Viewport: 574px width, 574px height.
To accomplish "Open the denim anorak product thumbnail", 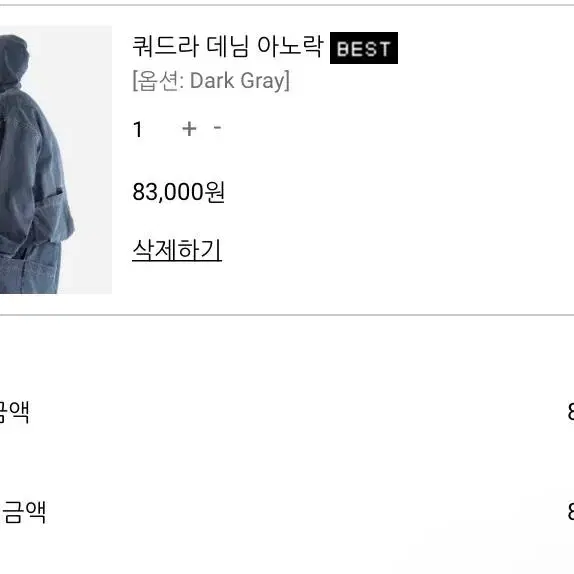I will (x=56, y=160).
